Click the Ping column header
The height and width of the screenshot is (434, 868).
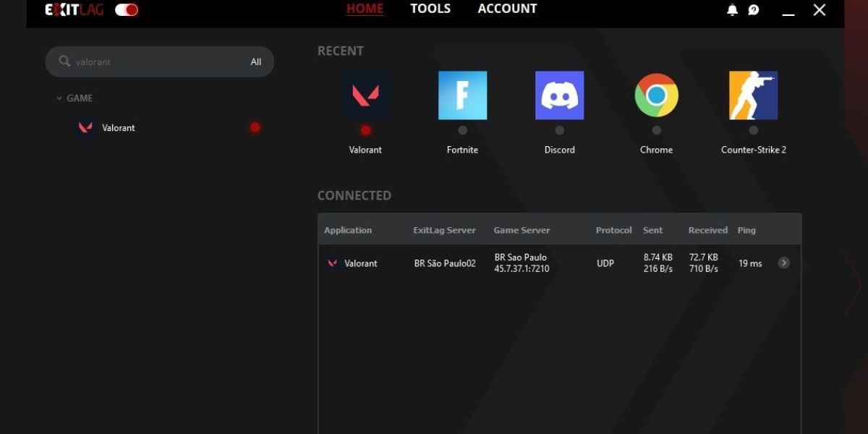pyautogui.click(x=746, y=230)
